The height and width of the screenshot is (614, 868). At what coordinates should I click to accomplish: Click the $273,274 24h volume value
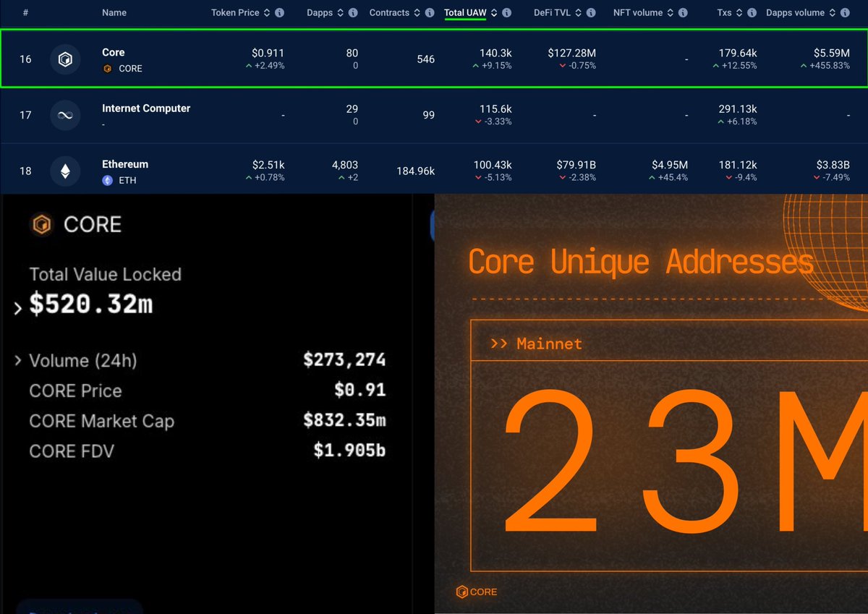(x=344, y=359)
